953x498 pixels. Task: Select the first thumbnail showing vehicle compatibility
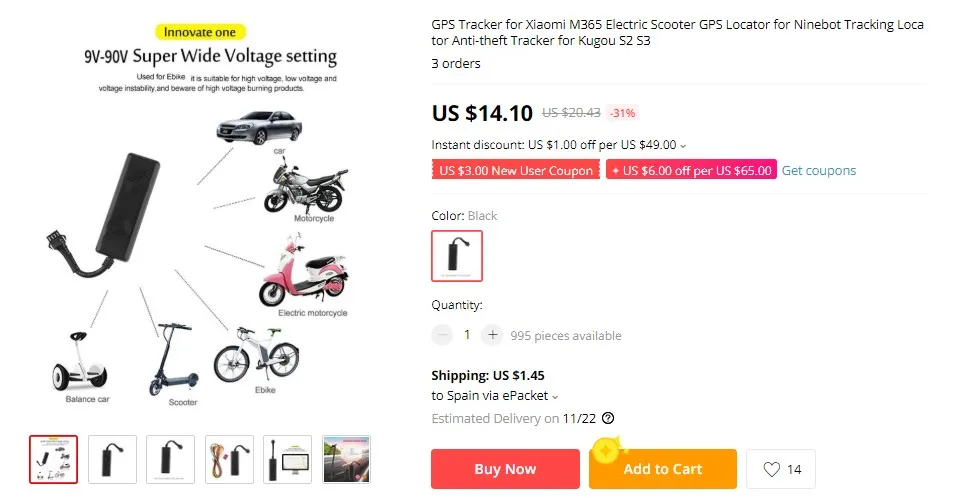[53, 459]
